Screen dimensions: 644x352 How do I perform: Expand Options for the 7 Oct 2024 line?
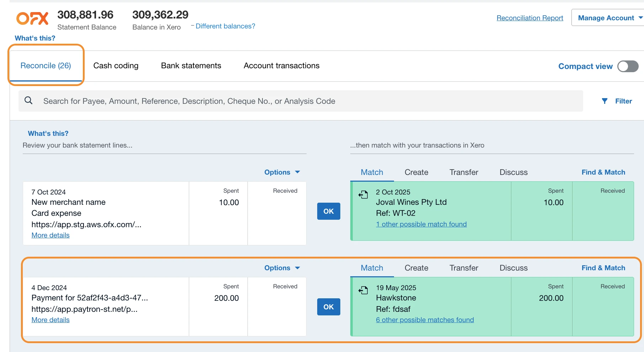tap(282, 172)
